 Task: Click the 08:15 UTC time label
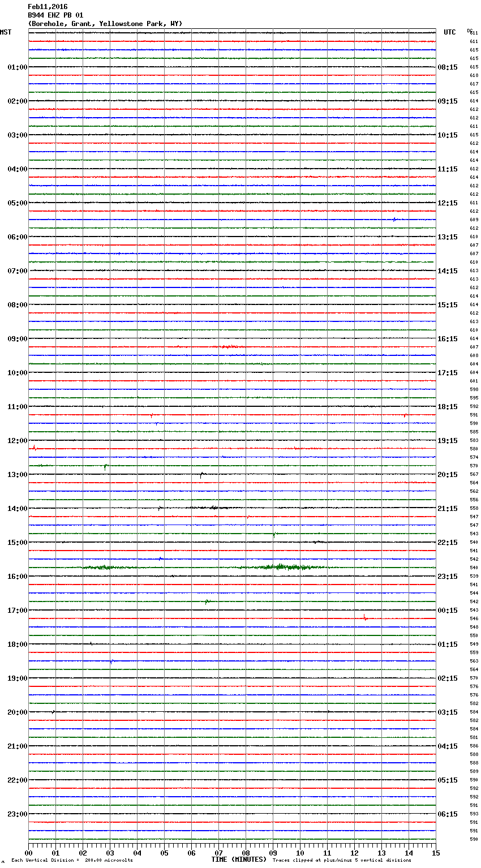point(448,67)
